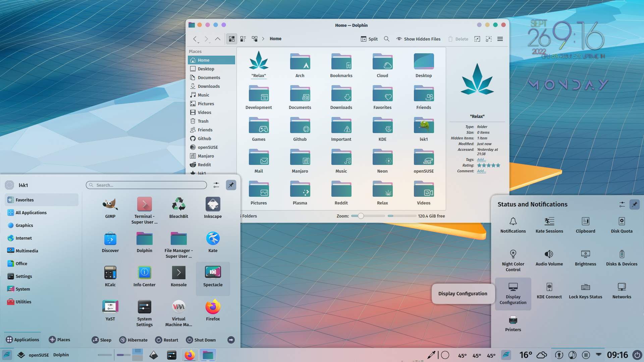
Task: Set five-star rating for Relax folder
Action: pos(498,165)
